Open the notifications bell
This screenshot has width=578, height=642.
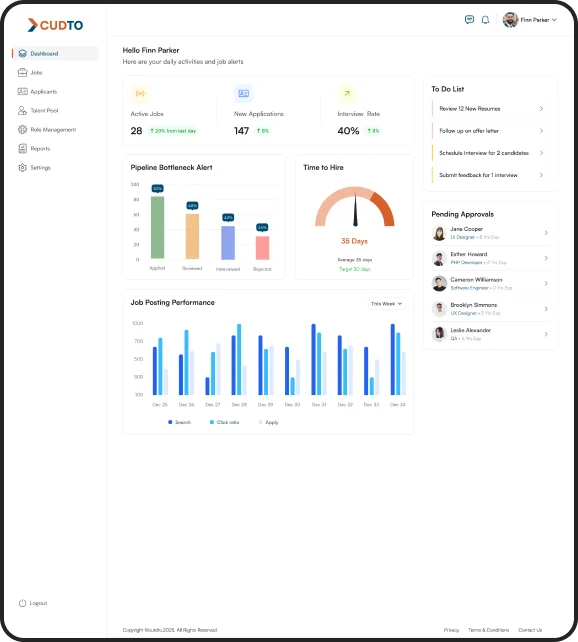click(x=485, y=20)
